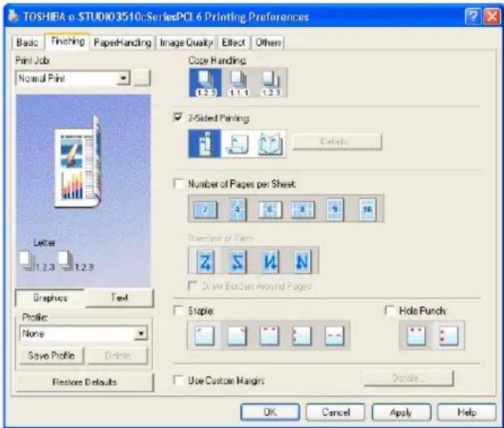
Task: Select sorted 1.2.3 copy handling icon
Action: coord(205,83)
